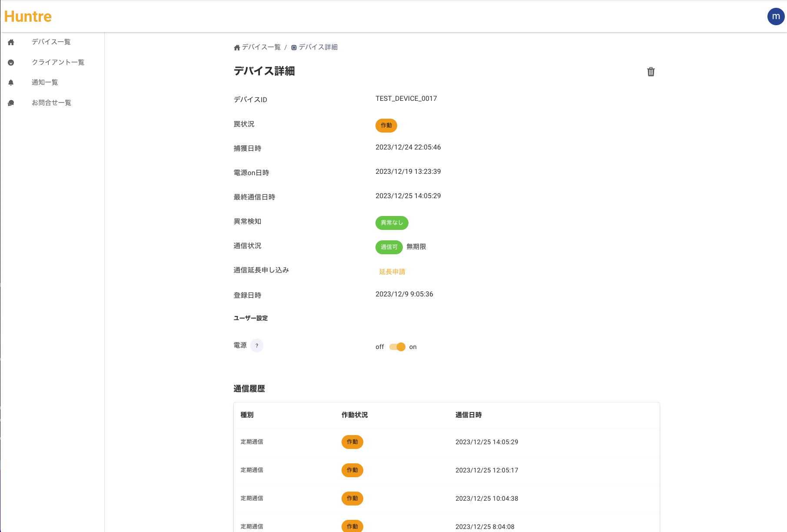Click 定期通信 in the 12:05:17 row

[252, 470]
